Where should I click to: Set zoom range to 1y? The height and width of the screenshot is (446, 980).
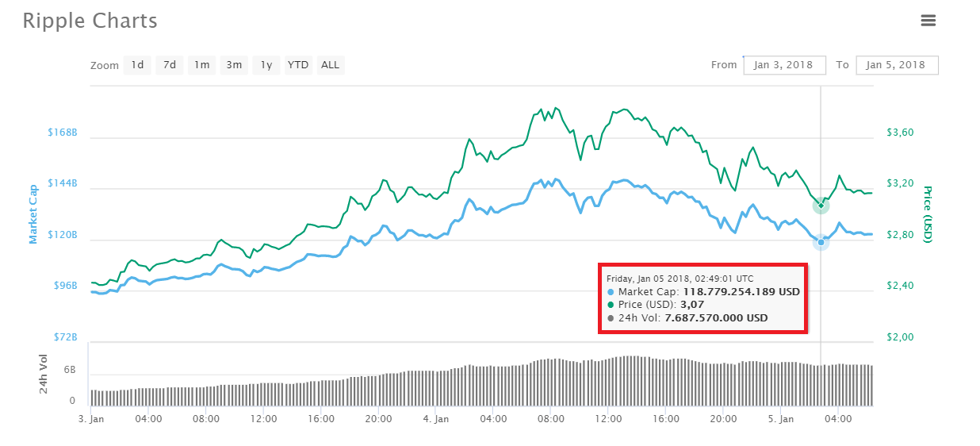tap(266, 65)
